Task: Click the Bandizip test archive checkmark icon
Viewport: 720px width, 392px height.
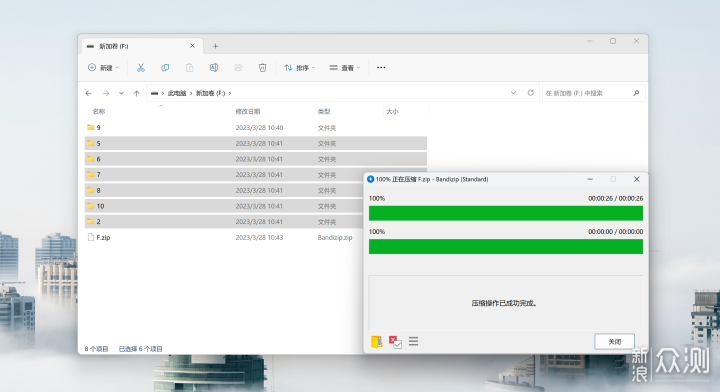Action: point(395,342)
